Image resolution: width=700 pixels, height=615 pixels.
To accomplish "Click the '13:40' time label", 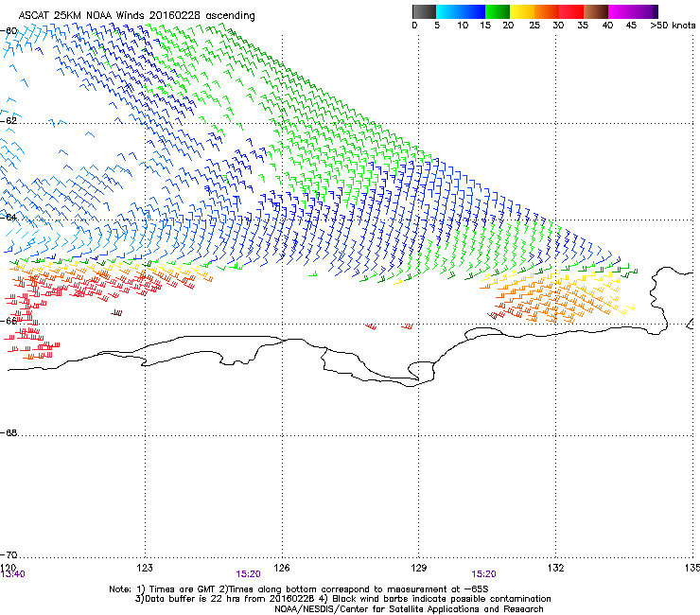I will [13, 574].
